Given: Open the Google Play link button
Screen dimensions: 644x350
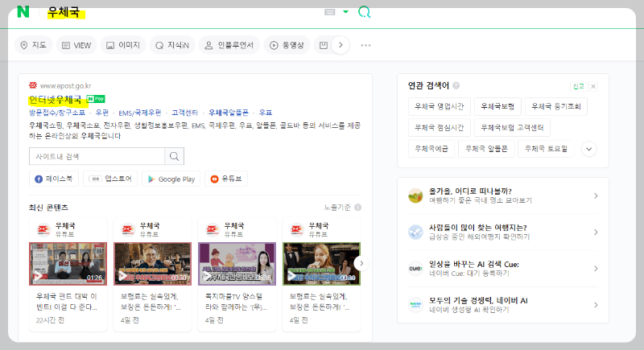Looking at the screenshot, I should [x=171, y=179].
